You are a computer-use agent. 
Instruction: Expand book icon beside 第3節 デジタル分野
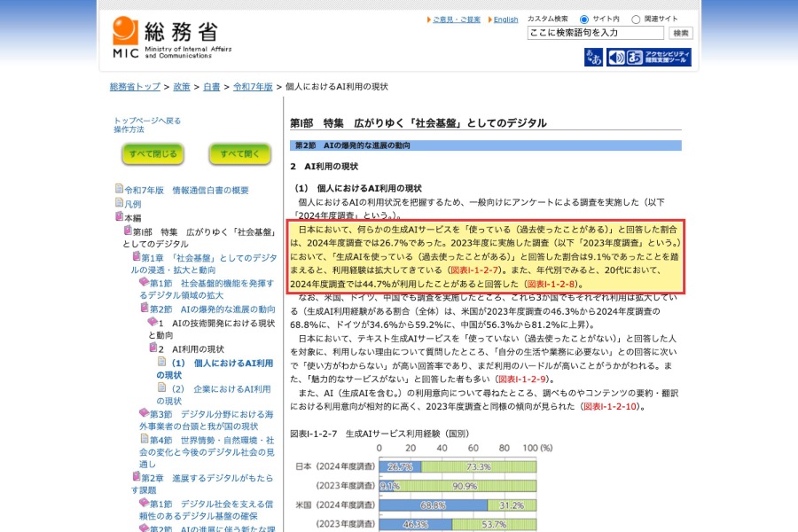coord(145,413)
